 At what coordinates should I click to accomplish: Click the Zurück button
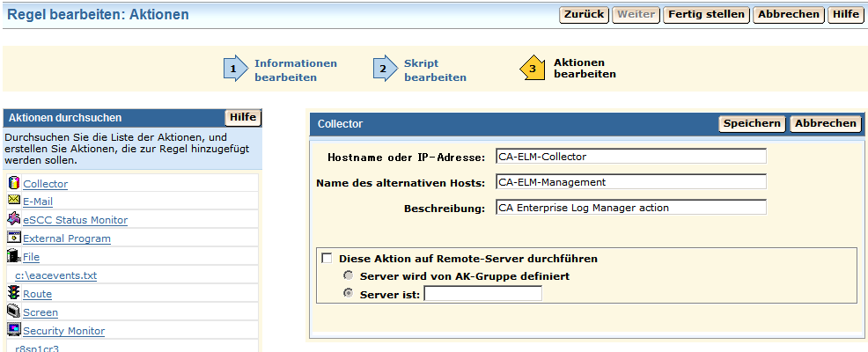coord(584,14)
